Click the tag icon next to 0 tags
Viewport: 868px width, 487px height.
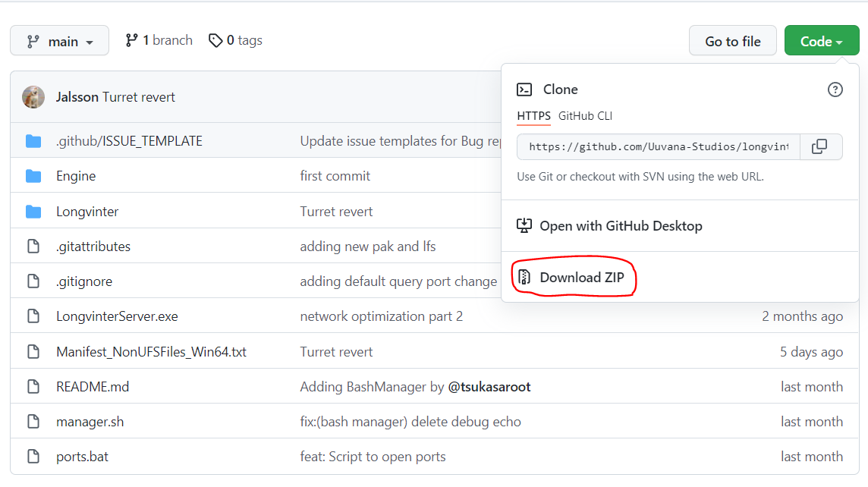pos(215,40)
